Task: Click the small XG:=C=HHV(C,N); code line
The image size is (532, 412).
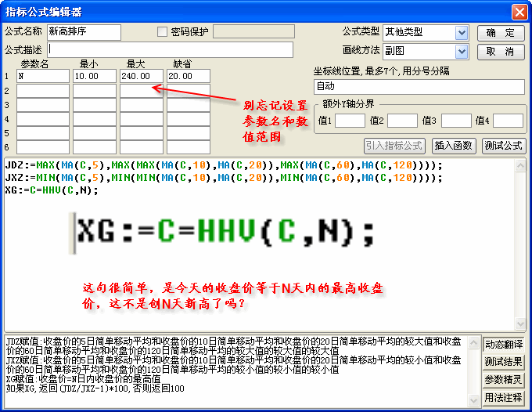Action: [52, 190]
